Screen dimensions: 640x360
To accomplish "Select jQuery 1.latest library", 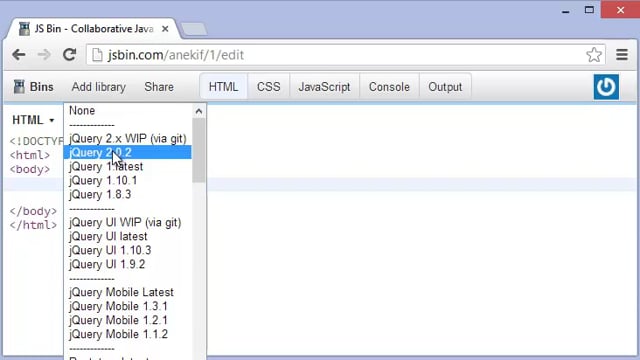I will (127, 167).
